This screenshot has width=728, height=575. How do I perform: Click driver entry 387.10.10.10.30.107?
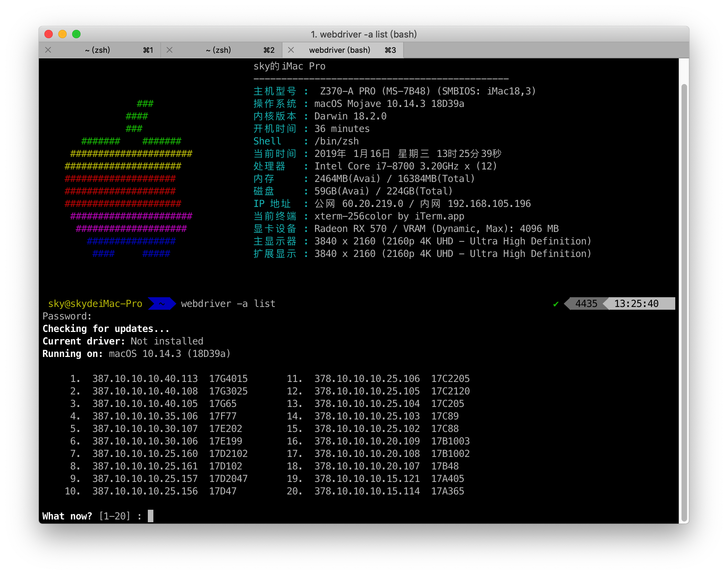tap(145, 429)
